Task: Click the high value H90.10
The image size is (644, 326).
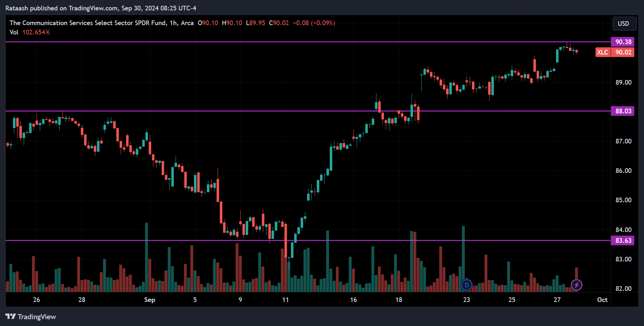Action: coord(232,23)
